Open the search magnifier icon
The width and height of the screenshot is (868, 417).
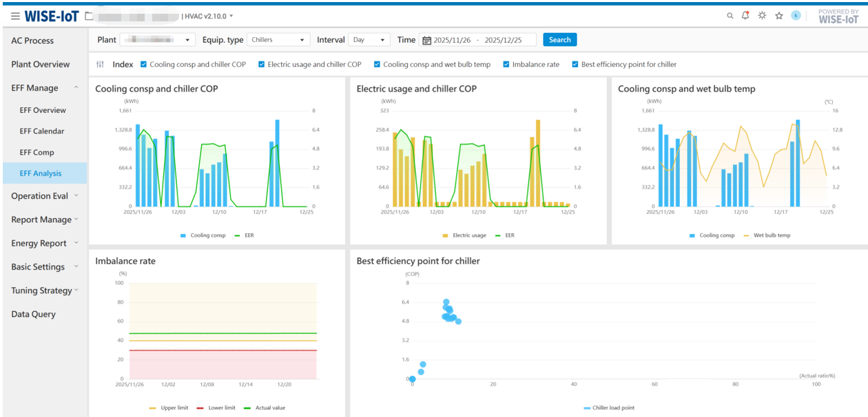click(730, 16)
